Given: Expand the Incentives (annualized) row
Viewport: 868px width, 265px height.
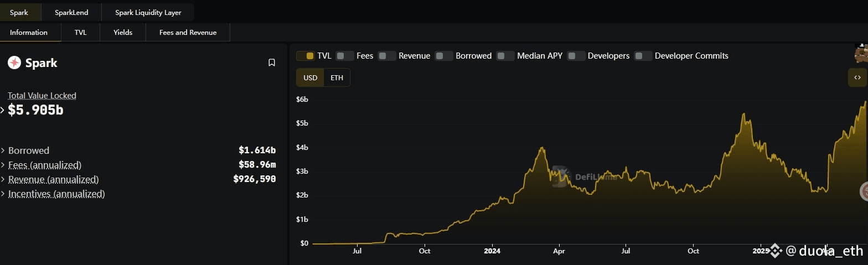Looking at the screenshot, I should (x=3, y=194).
